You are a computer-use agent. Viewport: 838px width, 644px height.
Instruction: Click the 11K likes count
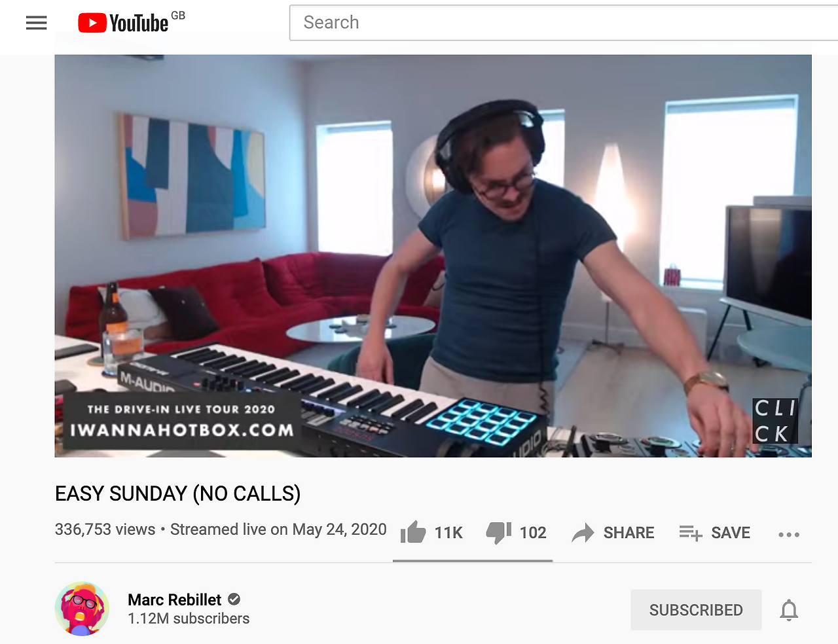click(x=448, y=533)
